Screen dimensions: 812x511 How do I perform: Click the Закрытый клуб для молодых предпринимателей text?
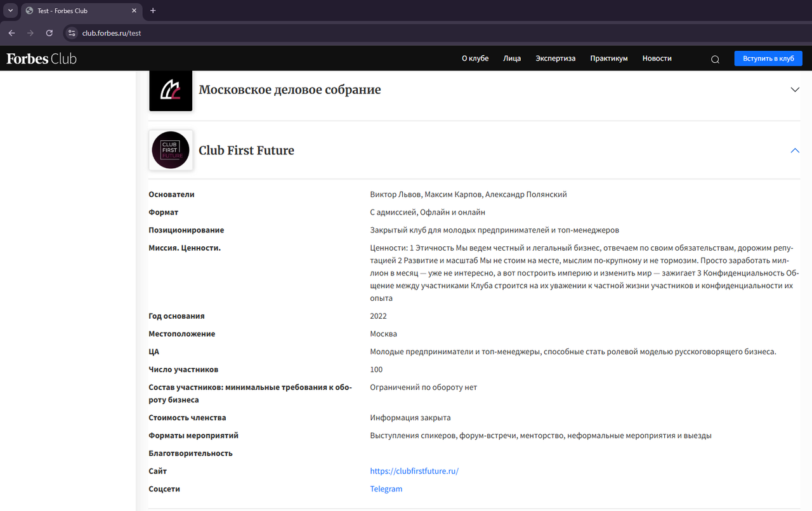coord(495,230)
